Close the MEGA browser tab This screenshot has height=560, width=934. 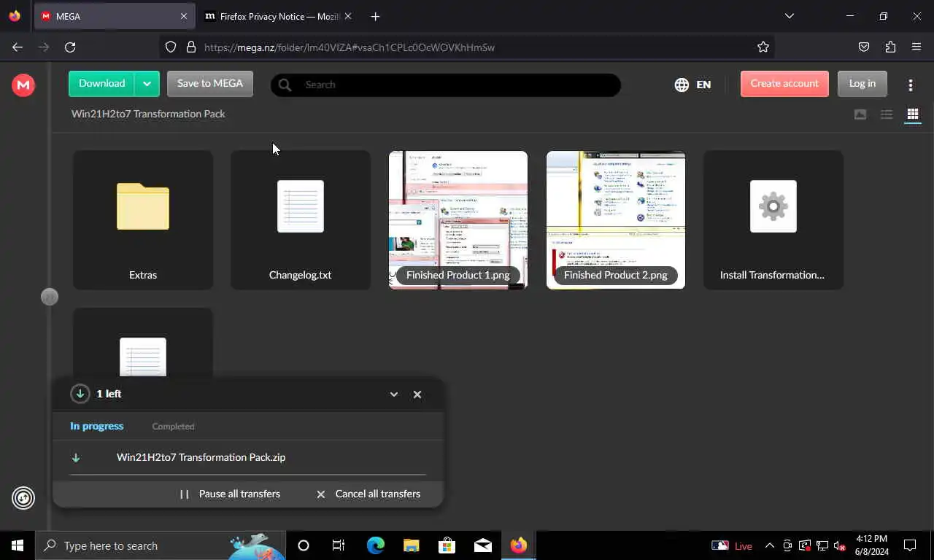click(184, 16)
